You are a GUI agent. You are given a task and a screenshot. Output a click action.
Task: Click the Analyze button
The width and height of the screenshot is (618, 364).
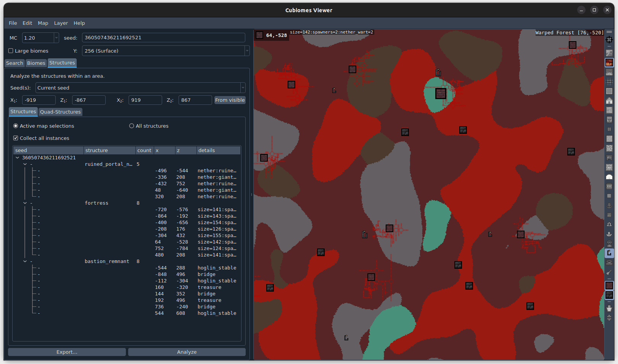pos(187,352)
